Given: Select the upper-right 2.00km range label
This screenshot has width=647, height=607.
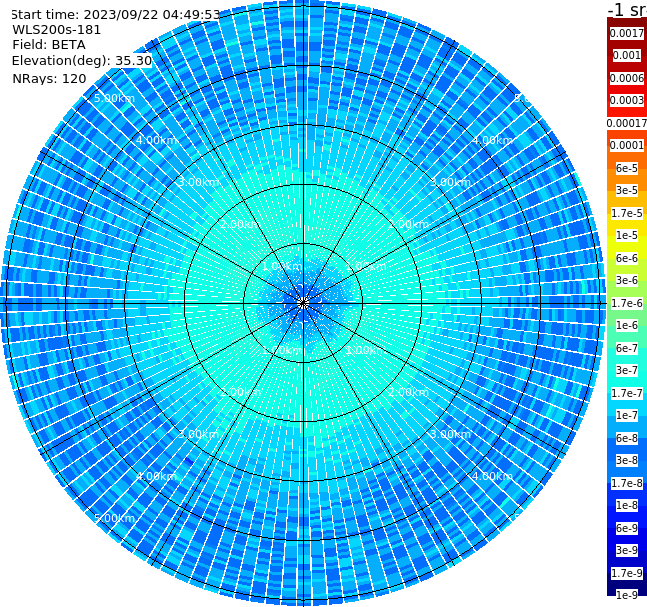Looking at the screenshot, I should click(x=409, y=224).
